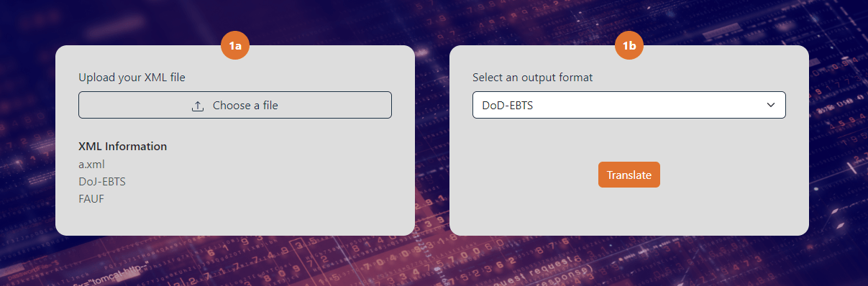Click the word Translate on the button
Viewport: 868px width, 286px height.
629,175
